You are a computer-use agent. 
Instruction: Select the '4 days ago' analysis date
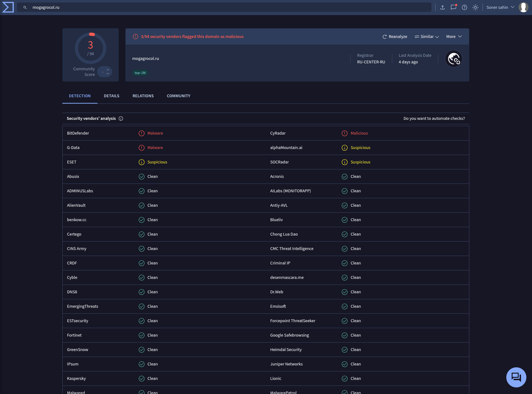408,62
